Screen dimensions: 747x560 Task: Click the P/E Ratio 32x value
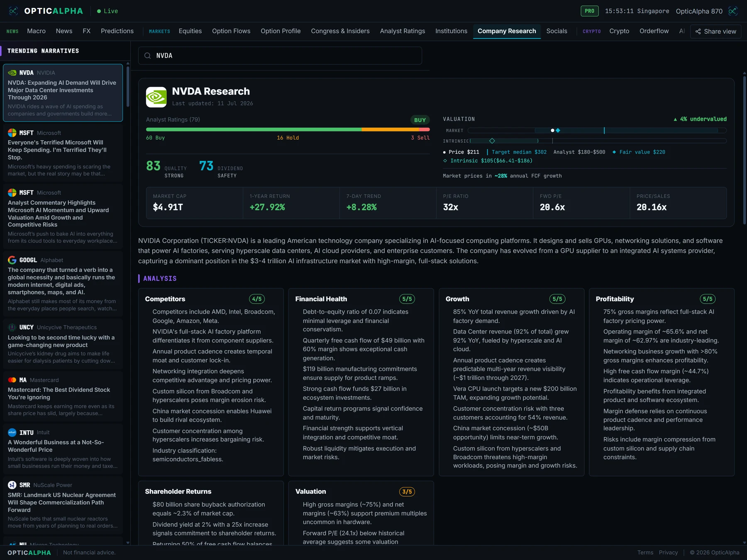click(451, 207)
